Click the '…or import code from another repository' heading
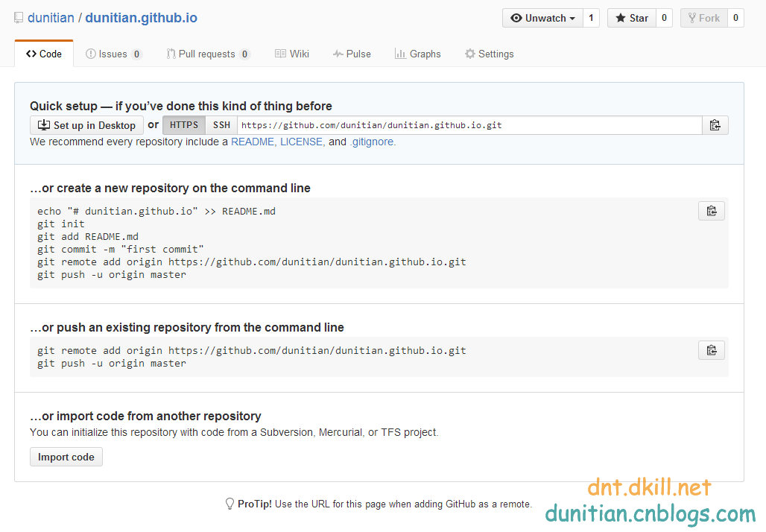 [145, 416]
